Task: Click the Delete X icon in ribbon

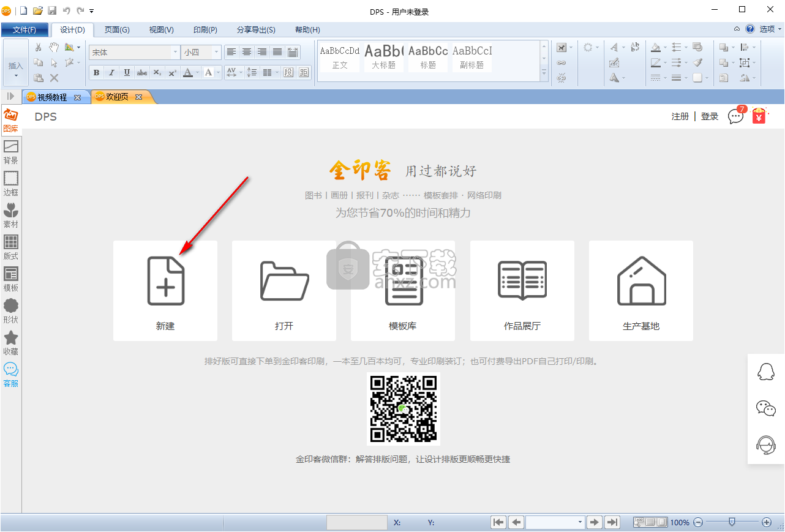Action: pos(54,78)
